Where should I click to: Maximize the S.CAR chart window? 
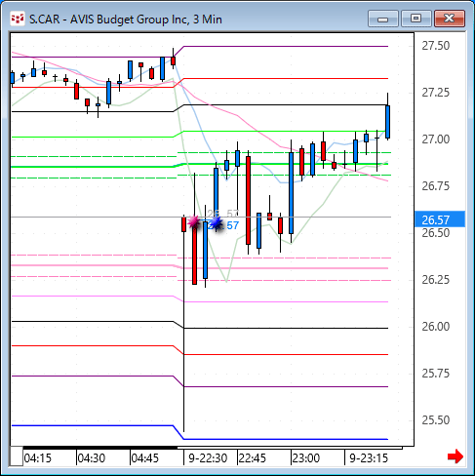pyautogui.click(x=416, y=19)
